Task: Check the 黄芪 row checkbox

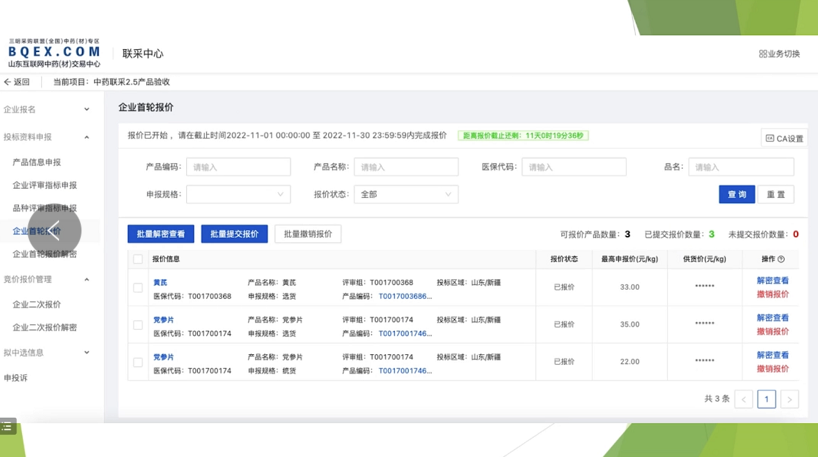Action: coord(138,288)
